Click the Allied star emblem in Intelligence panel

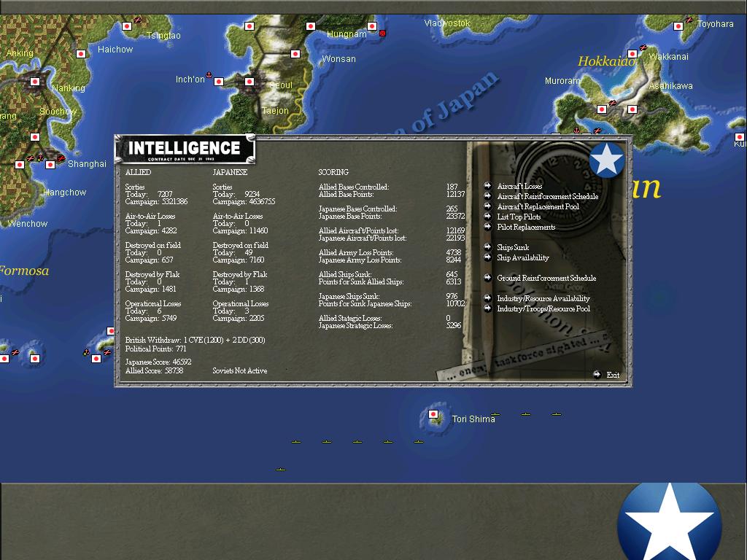point(606,160)
